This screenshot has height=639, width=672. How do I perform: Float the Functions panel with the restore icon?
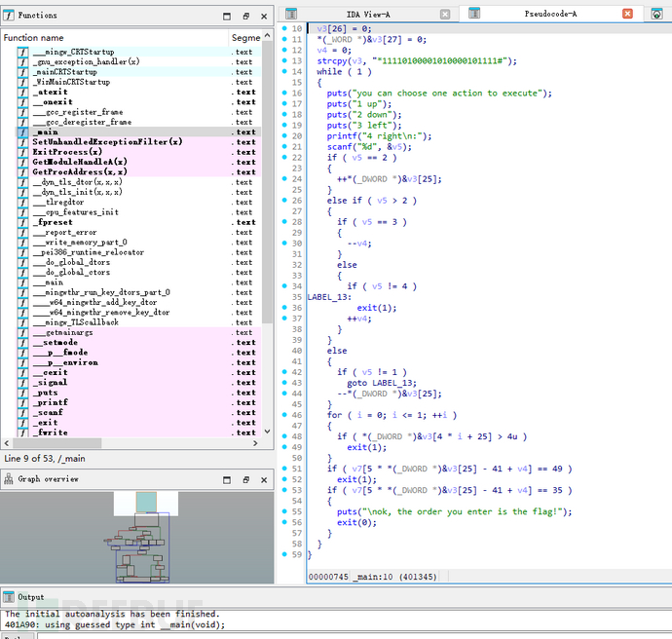click(x=245, y=17)
